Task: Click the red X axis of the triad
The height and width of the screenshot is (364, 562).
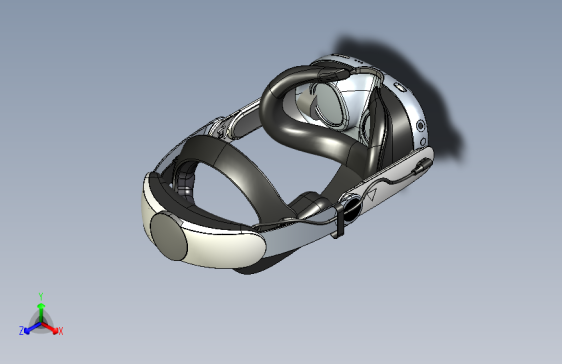Action: (x=50, y=328)
